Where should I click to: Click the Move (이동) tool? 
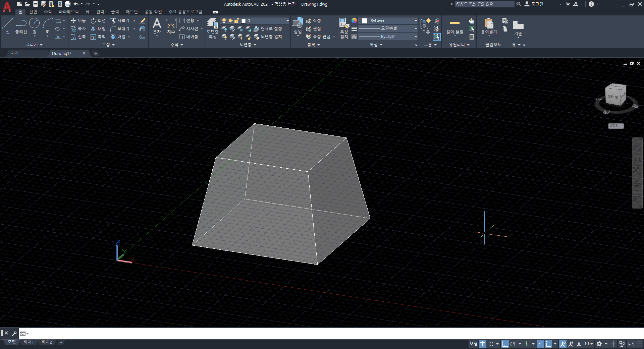point(78,21)
